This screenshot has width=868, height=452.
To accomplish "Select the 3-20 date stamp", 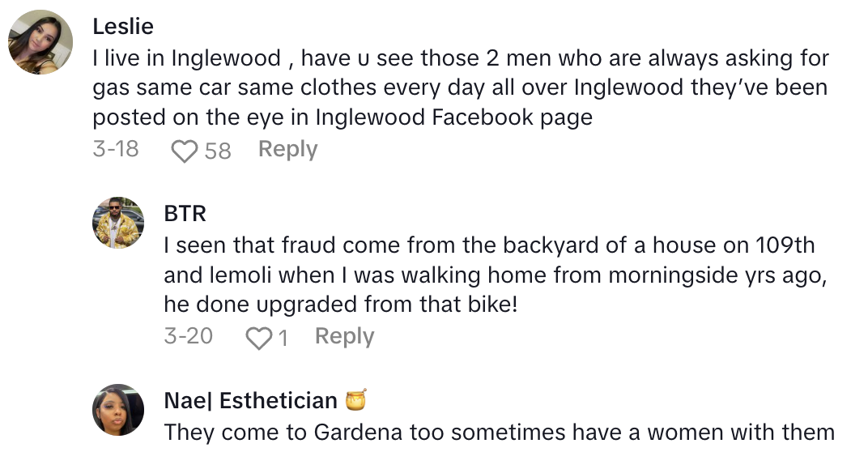I will 188,337.
